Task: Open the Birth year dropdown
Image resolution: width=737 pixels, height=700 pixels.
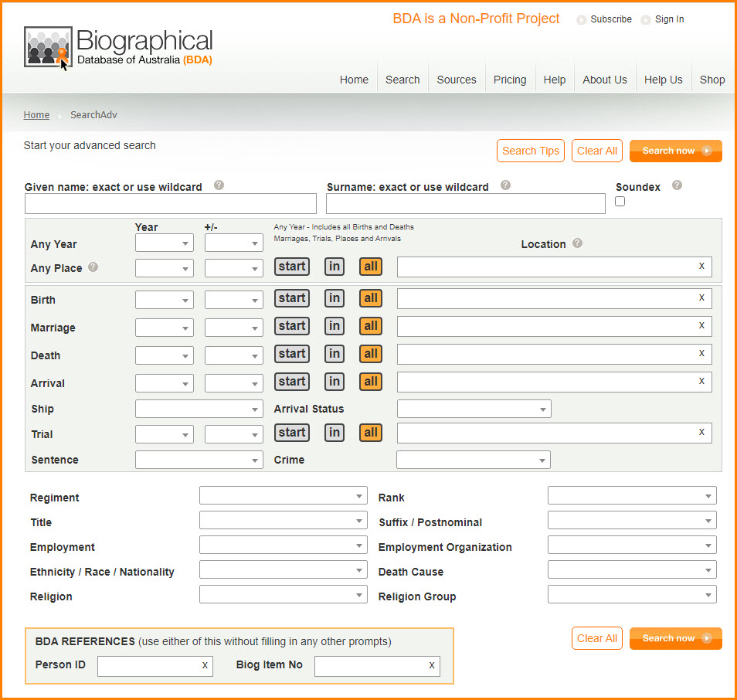Action: click(x=164, y=300)
